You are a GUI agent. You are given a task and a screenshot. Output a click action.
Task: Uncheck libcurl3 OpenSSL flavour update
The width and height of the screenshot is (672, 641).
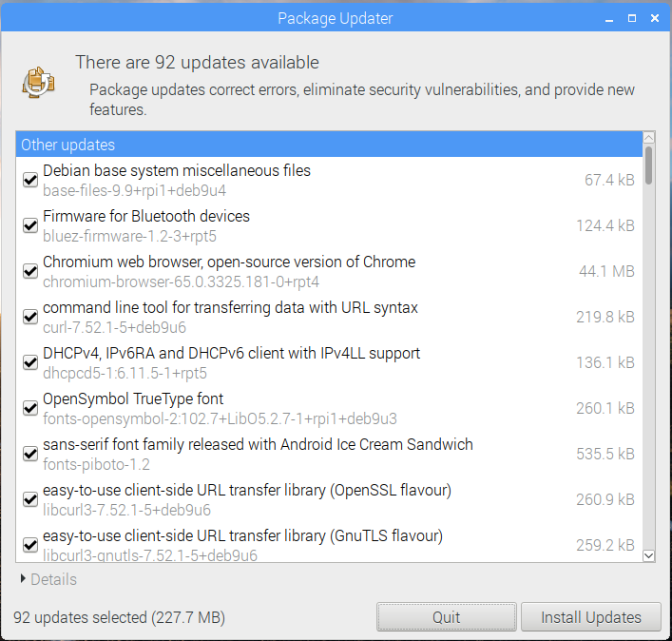point(30,499)
